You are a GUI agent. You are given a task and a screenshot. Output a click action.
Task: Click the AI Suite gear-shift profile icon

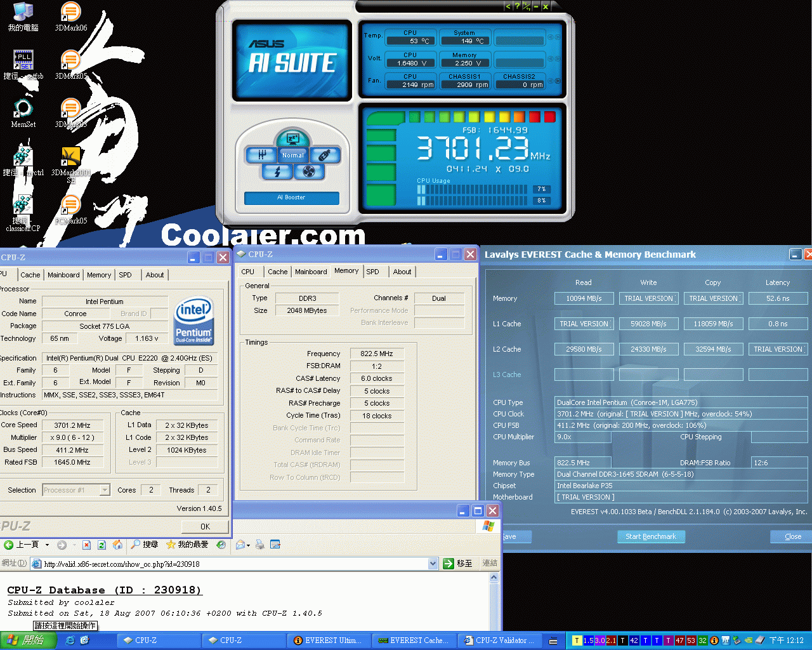pos(261,154)
